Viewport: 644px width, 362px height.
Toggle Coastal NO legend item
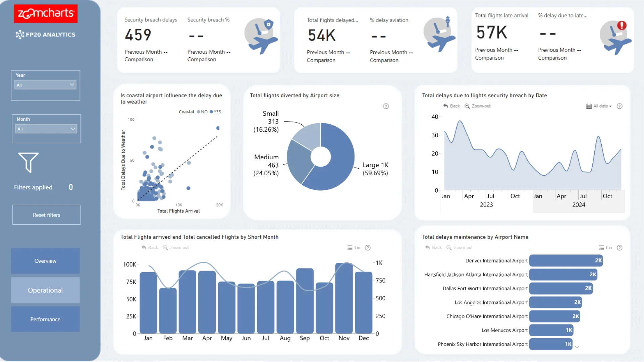point(202,112)
